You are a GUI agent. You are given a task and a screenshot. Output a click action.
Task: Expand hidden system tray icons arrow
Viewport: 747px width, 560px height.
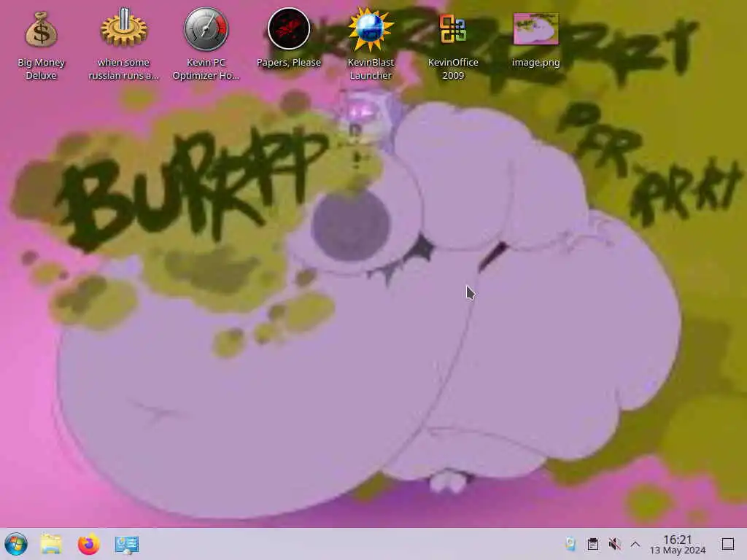[635, 544]
